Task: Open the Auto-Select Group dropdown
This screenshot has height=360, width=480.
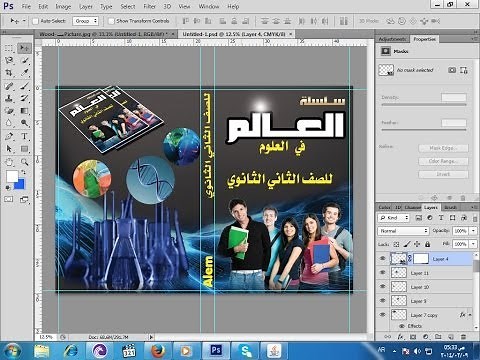Action: (x=85, y=21)
